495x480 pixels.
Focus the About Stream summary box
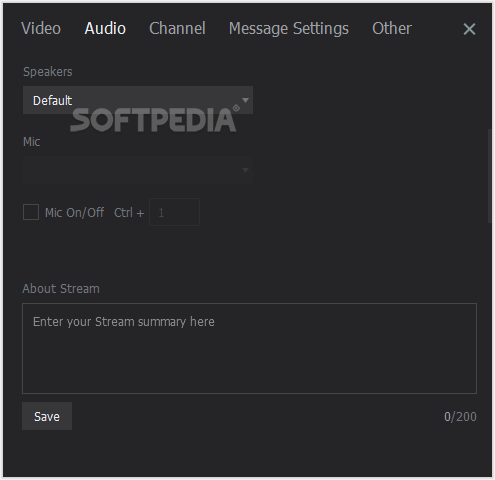249,348
